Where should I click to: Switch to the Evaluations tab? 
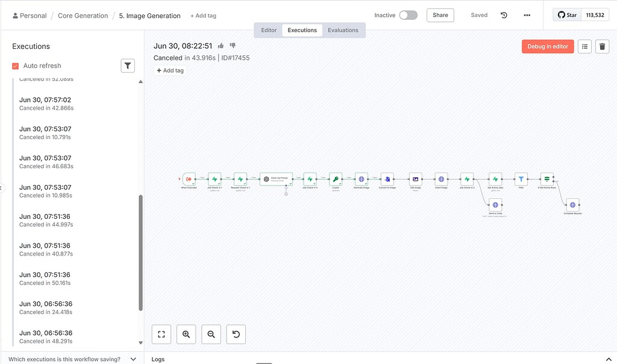tap(343, 29)
